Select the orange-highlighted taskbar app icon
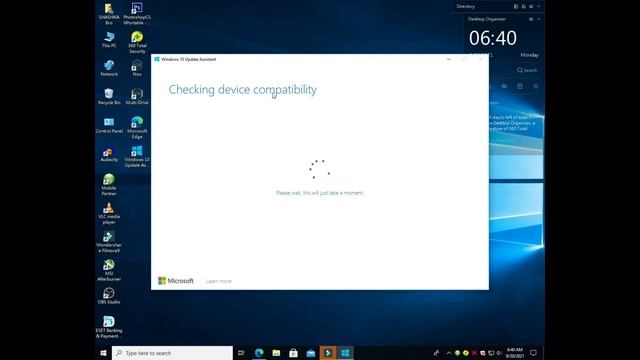 (328, 353)
